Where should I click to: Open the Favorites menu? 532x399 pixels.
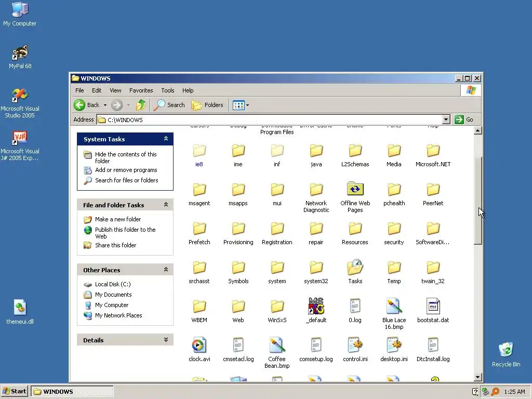pyautogui.click(x=141, y=90)
